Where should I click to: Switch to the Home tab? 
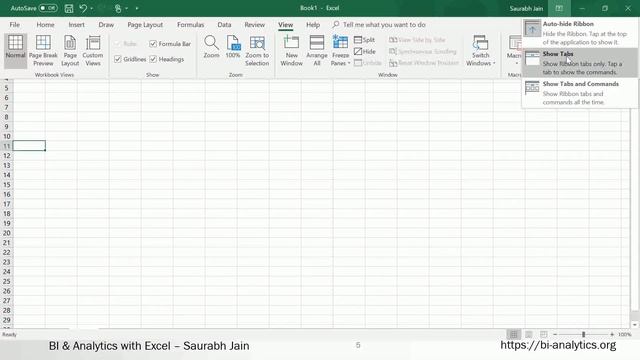[45, 24]
